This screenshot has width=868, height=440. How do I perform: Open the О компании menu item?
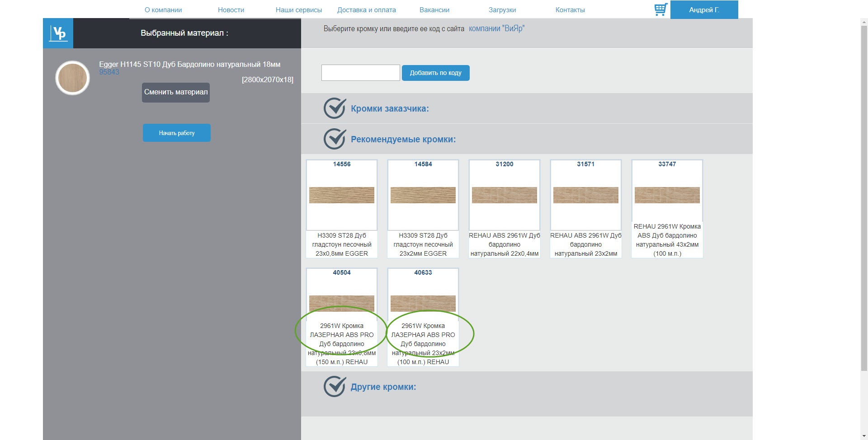163,10
